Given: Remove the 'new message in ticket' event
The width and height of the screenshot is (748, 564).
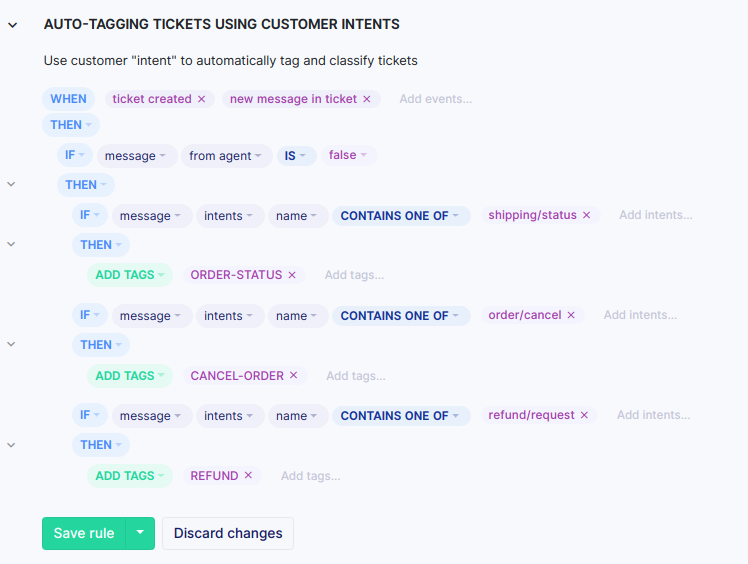Looking at the screenshot, I should [x=367, y=99].
